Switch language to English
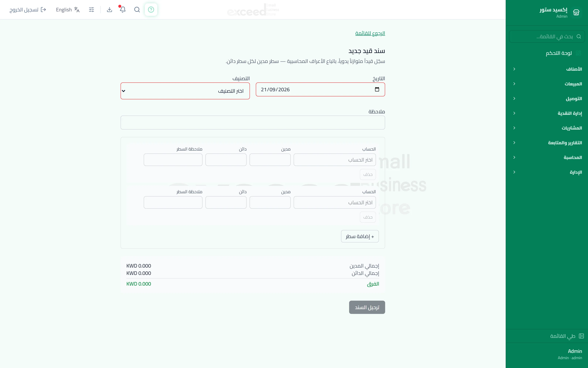 [68, 10]
